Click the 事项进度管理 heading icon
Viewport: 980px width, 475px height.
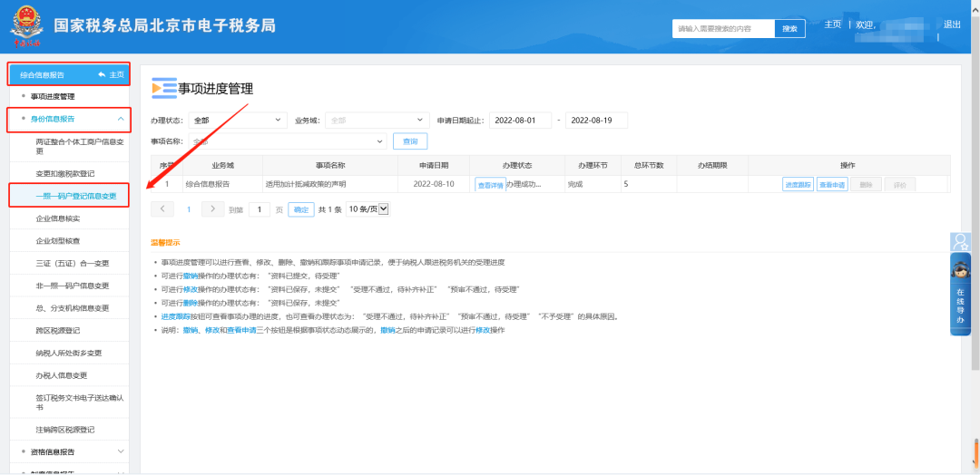(x=163, y=88)
